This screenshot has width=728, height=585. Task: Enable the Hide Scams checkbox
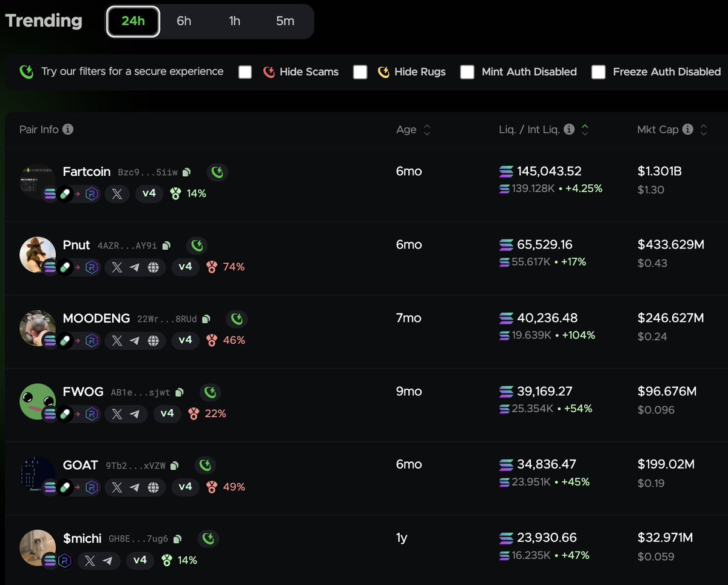pos(245,72)
